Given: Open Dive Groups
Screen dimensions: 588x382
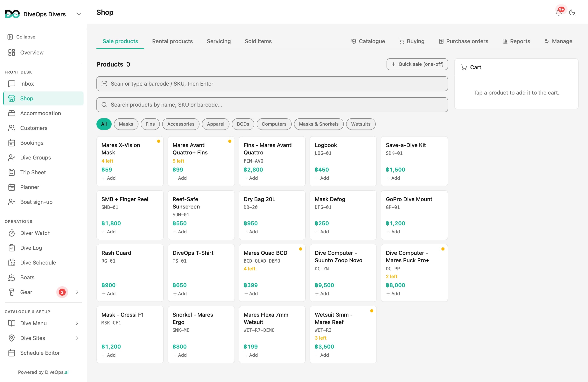Looking at the screenshot, I should click(x=44, y=158).
